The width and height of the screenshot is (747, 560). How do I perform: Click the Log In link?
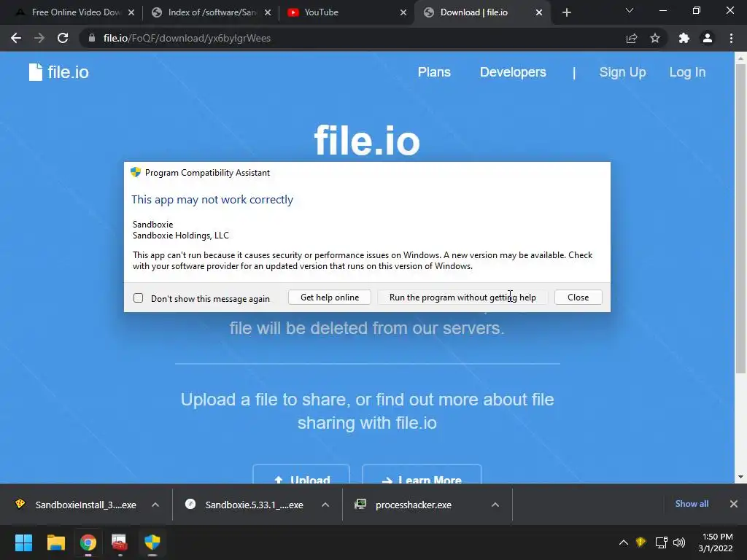[x=687, y=72]
